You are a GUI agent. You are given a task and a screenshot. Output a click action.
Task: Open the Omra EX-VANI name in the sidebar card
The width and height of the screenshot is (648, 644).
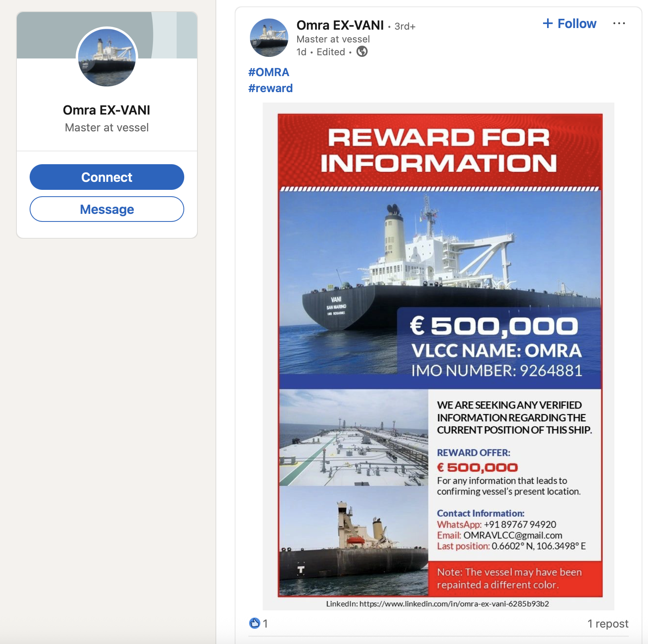pyautogui.click(x=107, y=110)
